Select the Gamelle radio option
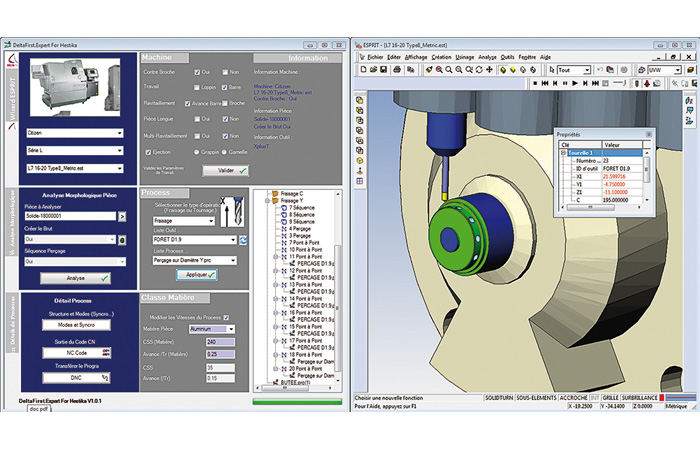 click(224, 152)
